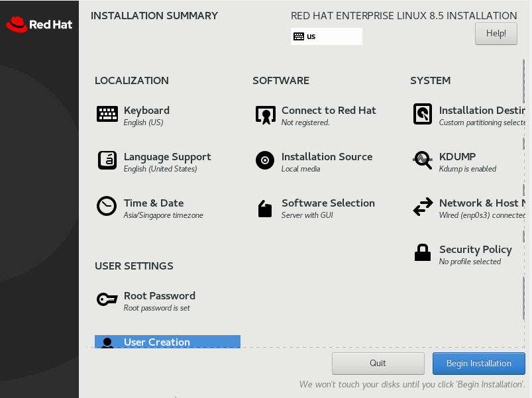
Task: Click the Time & Date clock icon
Action: (107, 206)
